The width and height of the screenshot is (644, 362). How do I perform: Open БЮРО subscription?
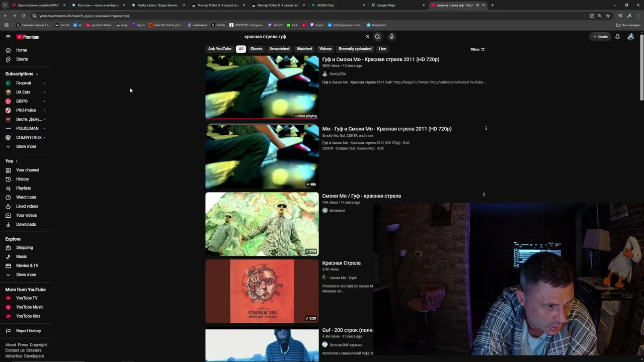tap(22, 101)
